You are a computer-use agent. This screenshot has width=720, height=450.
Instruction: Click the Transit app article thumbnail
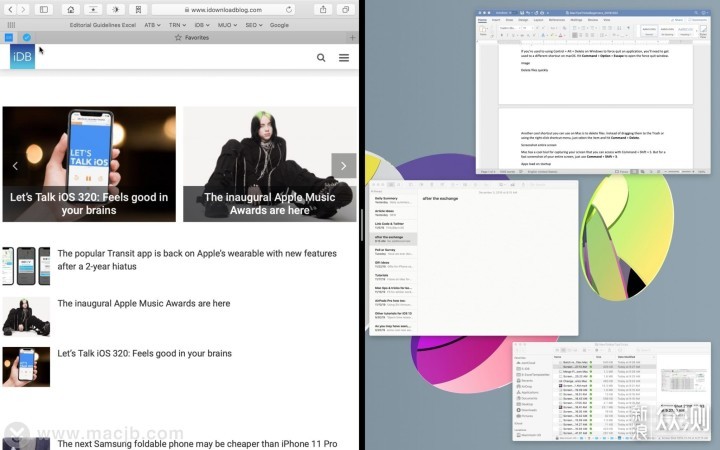pyautogui.click(x=26, y=266)
